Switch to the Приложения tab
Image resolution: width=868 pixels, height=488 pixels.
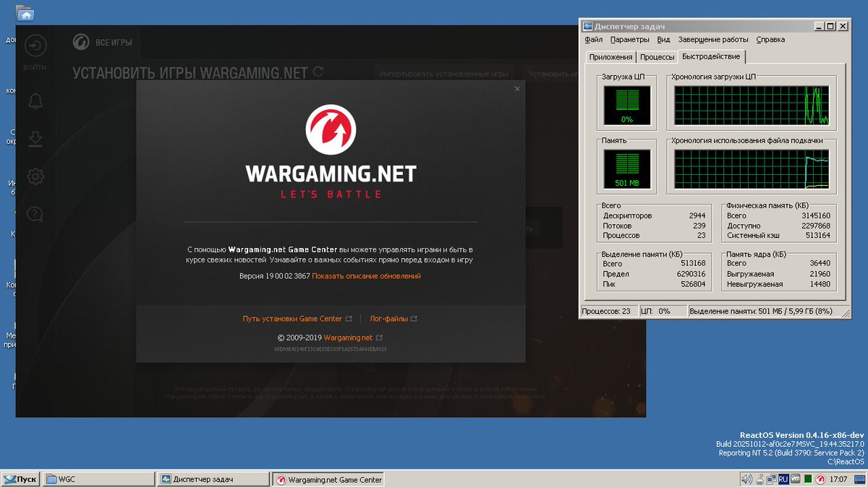[x=610, y=57]
